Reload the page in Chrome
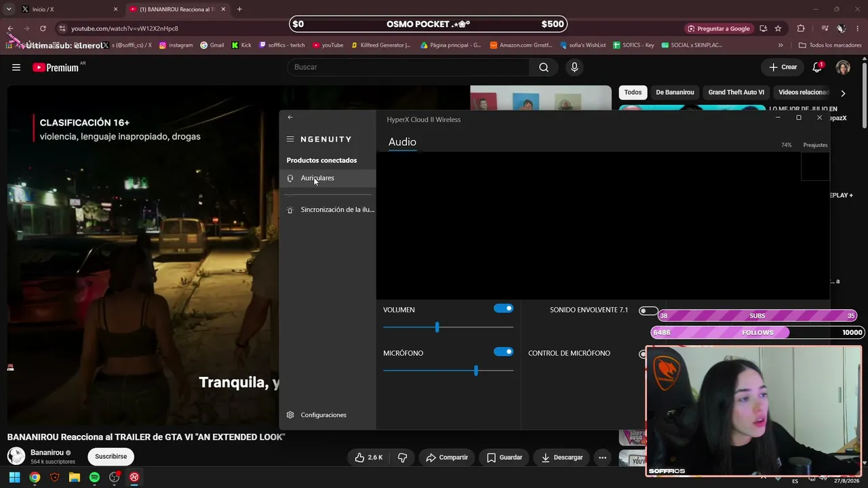The height and width of the screenshot is (488, 868). pos(43,28)
